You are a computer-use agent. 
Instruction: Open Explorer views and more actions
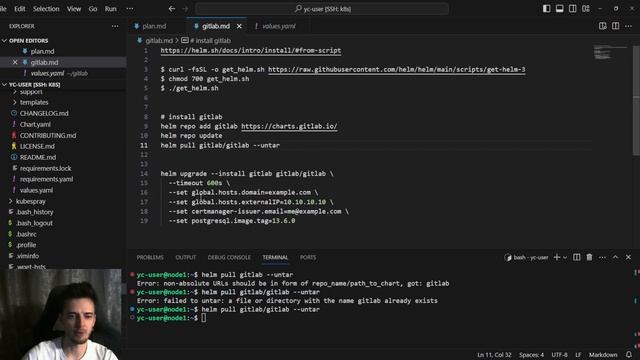click(115, 26)
